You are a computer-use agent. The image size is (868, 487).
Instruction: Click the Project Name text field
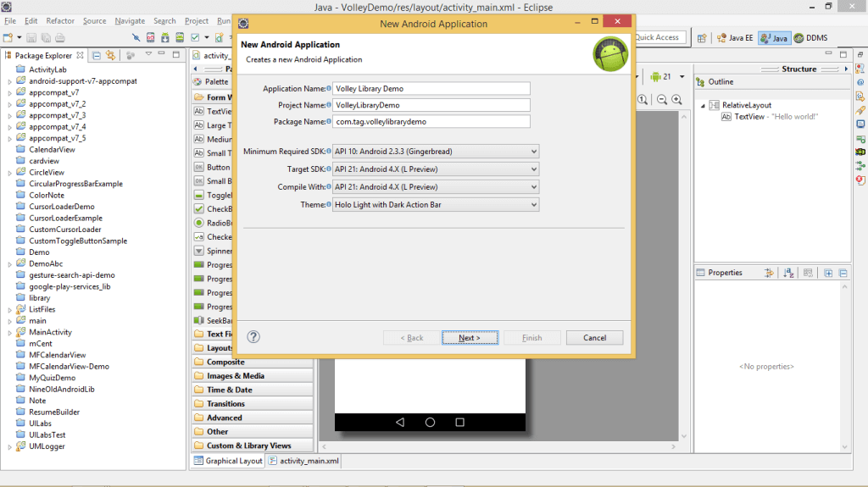click(431, 105)
